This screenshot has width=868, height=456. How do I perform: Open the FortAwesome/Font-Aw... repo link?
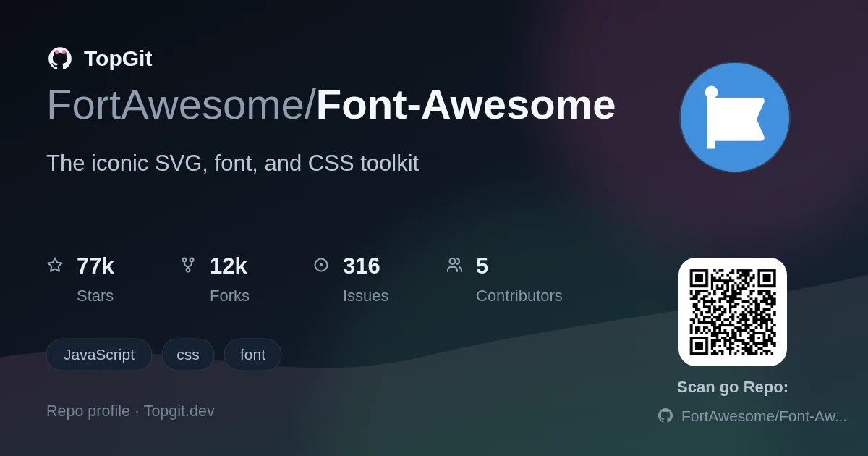(764, 416)
